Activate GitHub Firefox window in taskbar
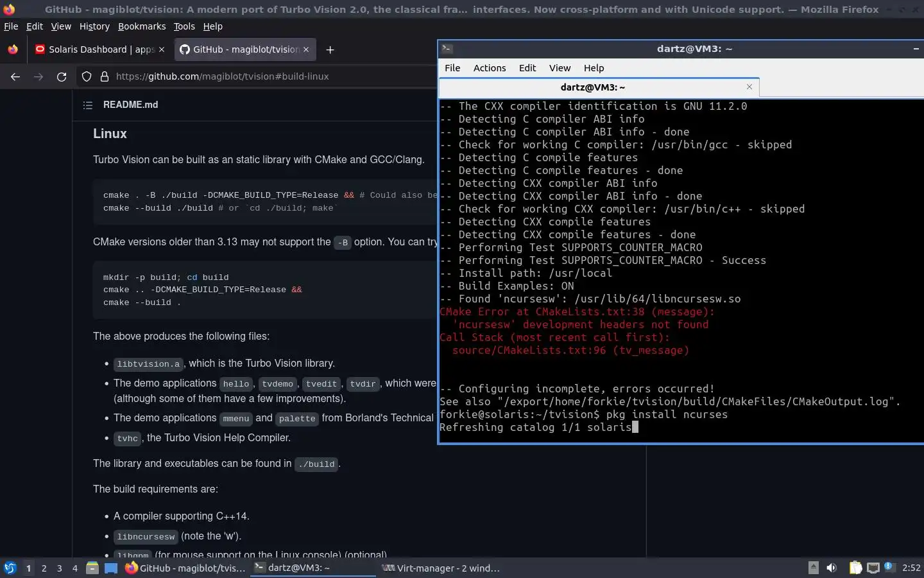Viewport: 924px width, 578px height. point(185,568)
